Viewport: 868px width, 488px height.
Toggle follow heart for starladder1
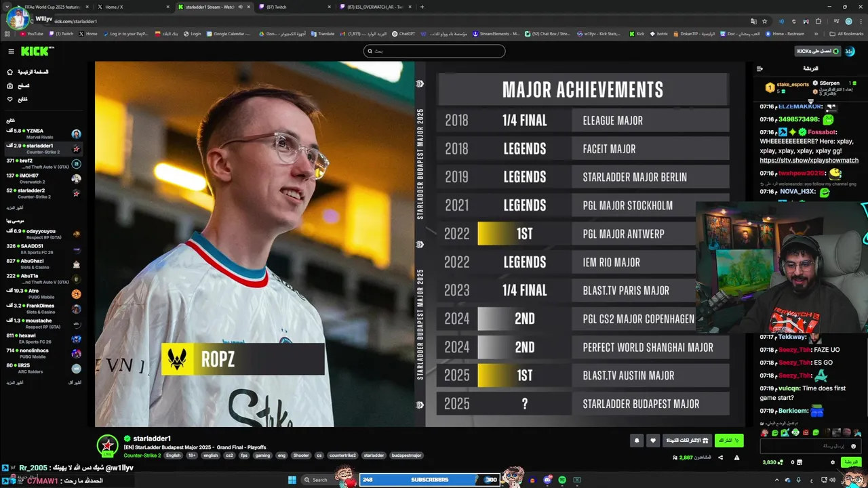point(653,441)
